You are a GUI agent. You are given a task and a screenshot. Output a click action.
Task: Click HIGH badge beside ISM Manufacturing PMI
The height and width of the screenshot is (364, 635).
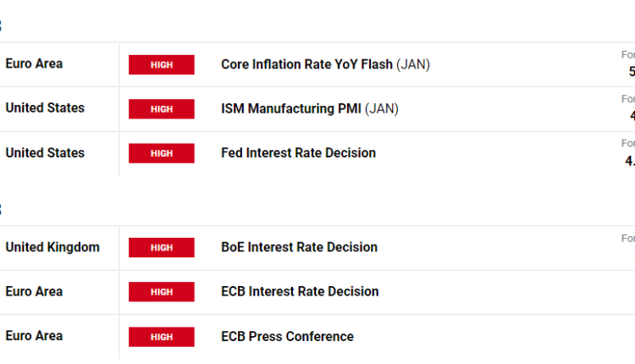pos(162,109)
